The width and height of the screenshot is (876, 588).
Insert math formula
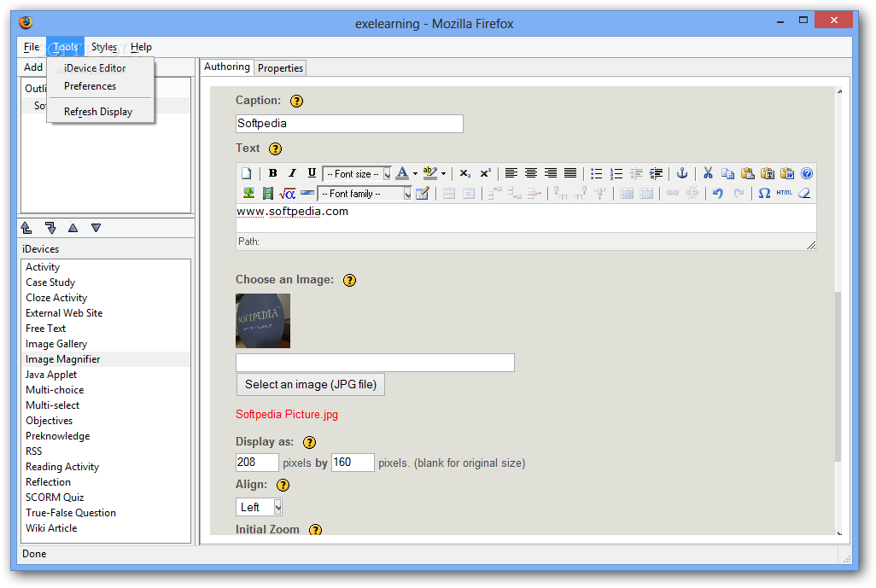[x=287, y=194]
